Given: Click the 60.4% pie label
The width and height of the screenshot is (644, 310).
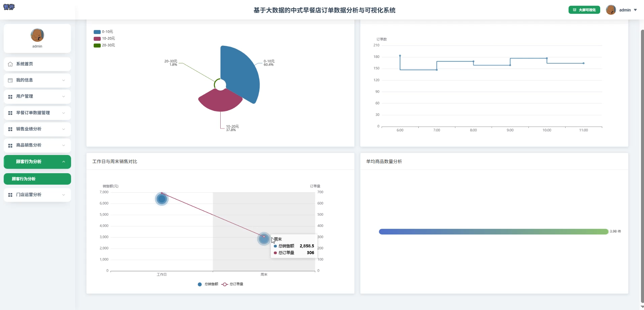Looking at the screenshot, I should (269, 65).
